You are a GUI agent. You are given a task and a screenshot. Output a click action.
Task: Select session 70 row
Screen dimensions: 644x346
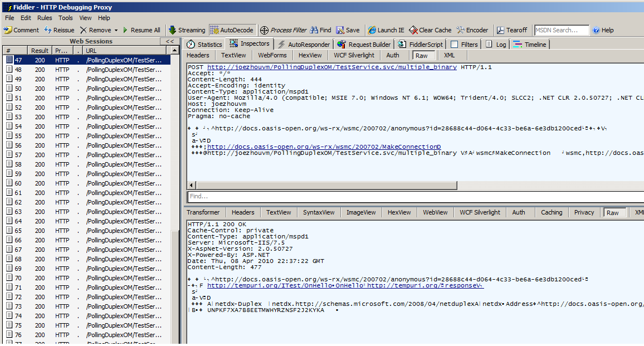(87, 278)
